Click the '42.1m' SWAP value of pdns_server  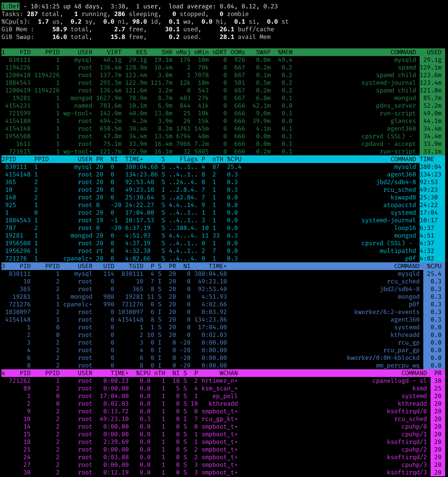tap(261, 106)
